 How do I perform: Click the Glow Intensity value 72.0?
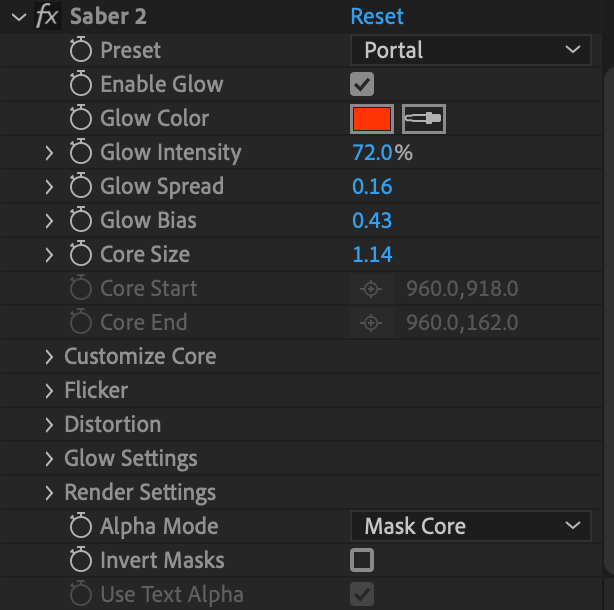pyautogui.click(x=372, y=153)
